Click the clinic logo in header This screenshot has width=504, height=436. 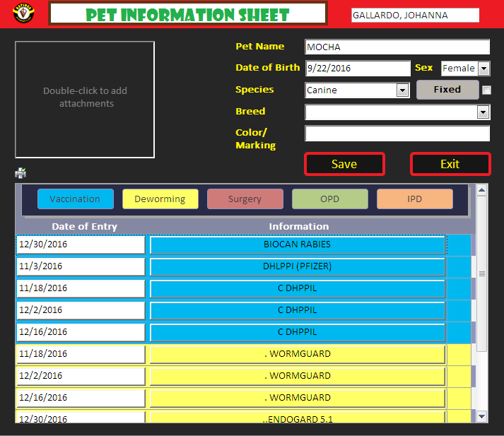tap(23, 13)
